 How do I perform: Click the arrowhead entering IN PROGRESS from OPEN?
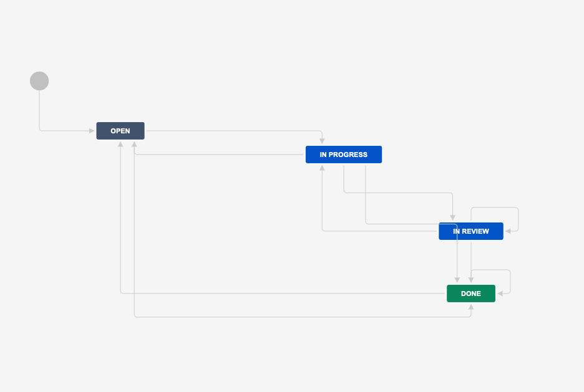[322, 138]
